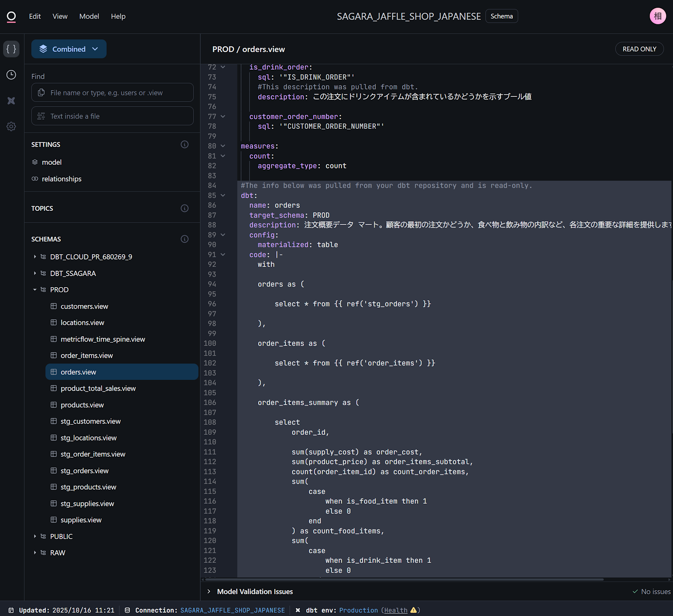Click the info icon beside SETTINGS
This screenshot has width=673, height=616.
coord(184,145)
